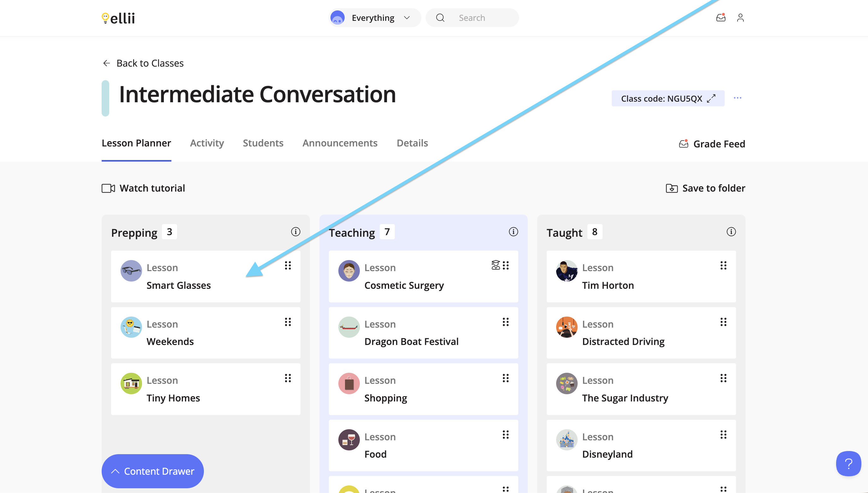
Task: Open the Food lesson thumbnail
Action: click(349, 440)
